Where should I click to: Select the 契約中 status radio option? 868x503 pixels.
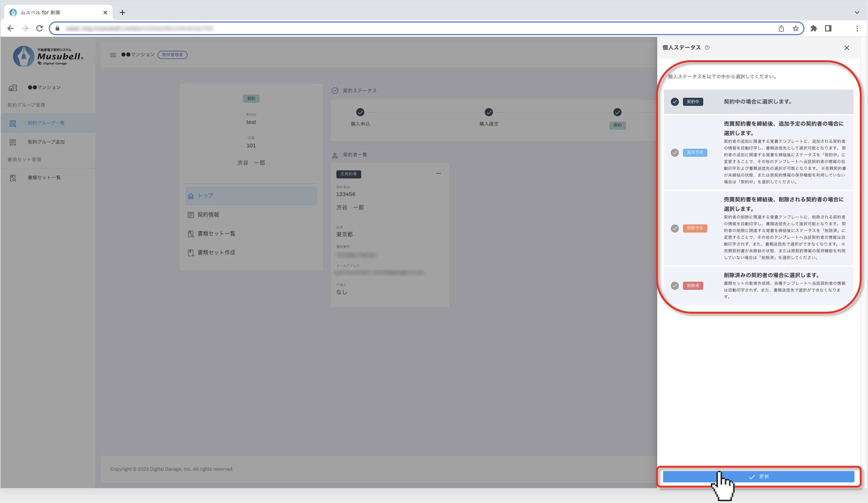[674, 101]
